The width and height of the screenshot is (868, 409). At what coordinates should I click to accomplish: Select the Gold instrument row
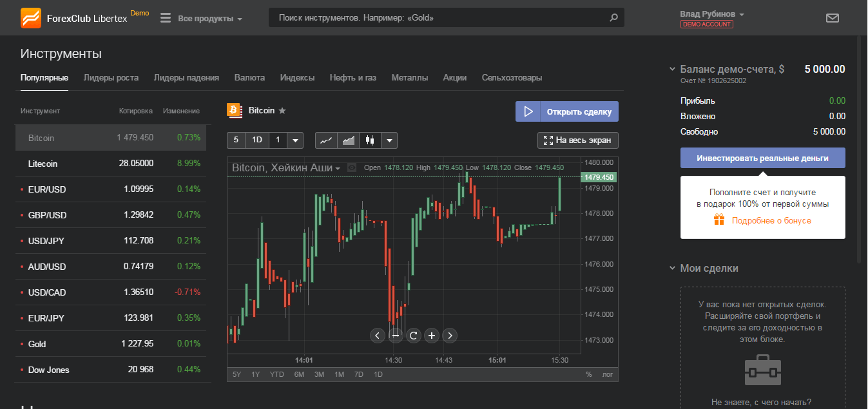click(x=111, y=344)
